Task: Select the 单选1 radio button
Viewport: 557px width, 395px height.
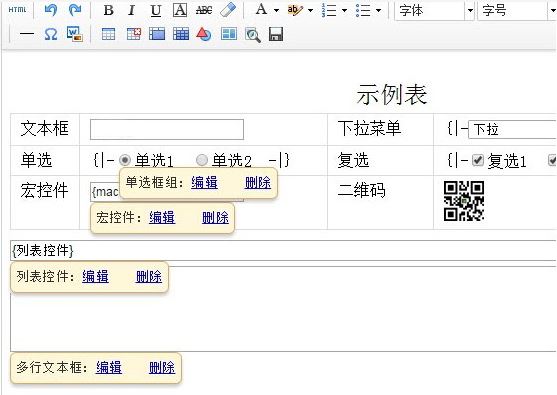Action: click(x=125, y=160)
